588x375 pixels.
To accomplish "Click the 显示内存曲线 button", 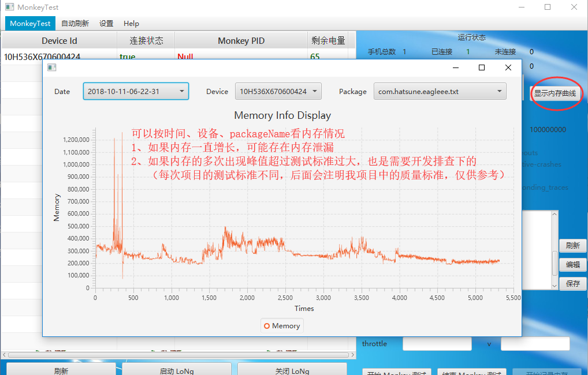I will pos(556,93).
